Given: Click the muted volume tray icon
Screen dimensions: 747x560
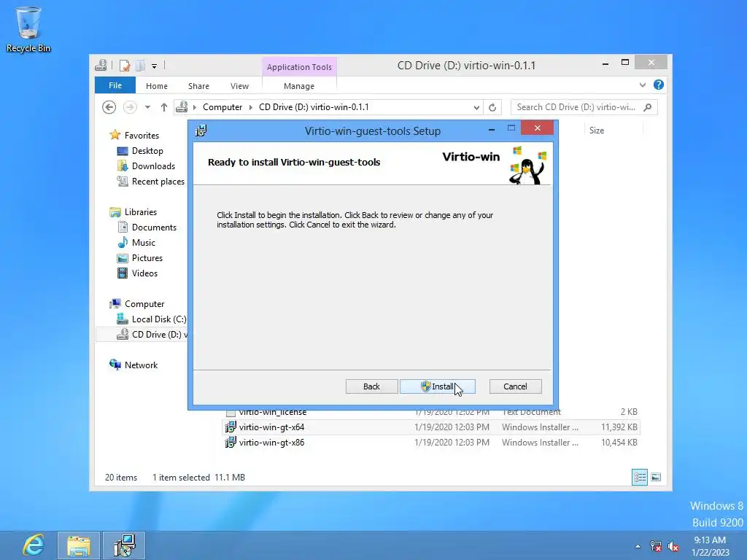Looking at the screenshot, I should pos(673,546).
